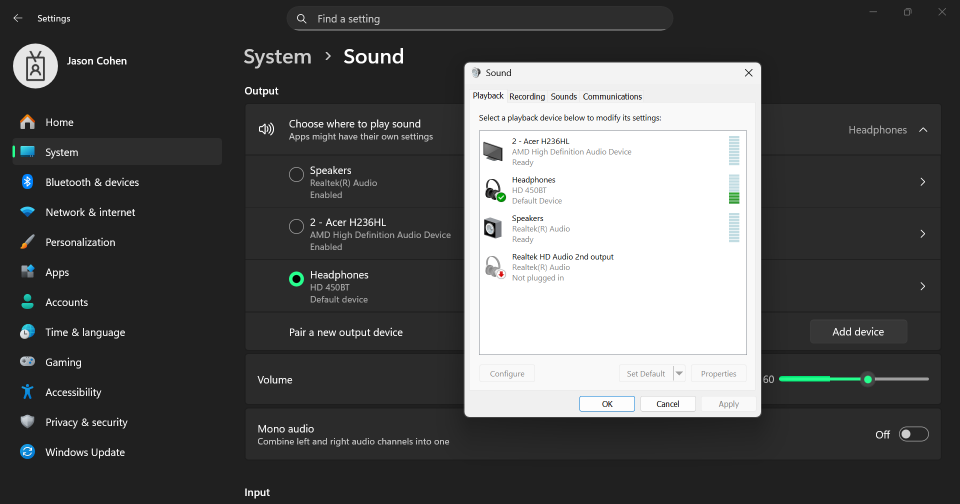Viewport: 960px width, 504px height.
Task: Click the Realtek Speakers device icon in dialog
Action: point(494,228)
